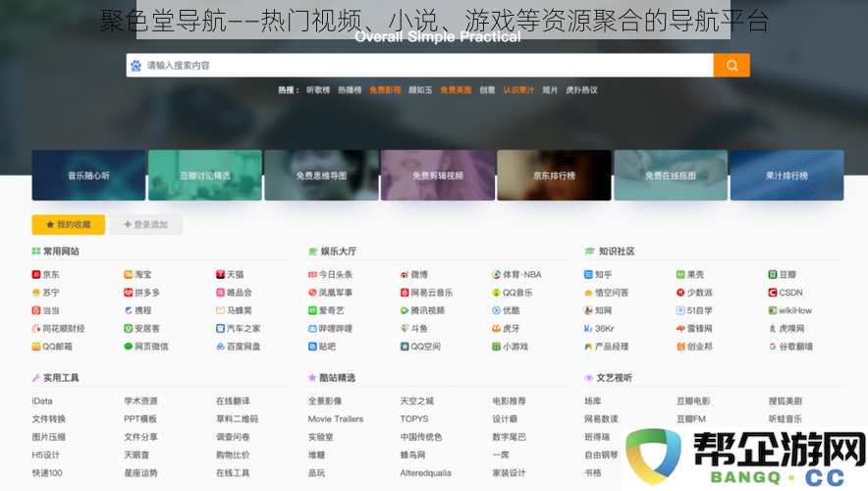Open the 豆瓣 icon in 知识社区
868x491 pixels.
772,275
